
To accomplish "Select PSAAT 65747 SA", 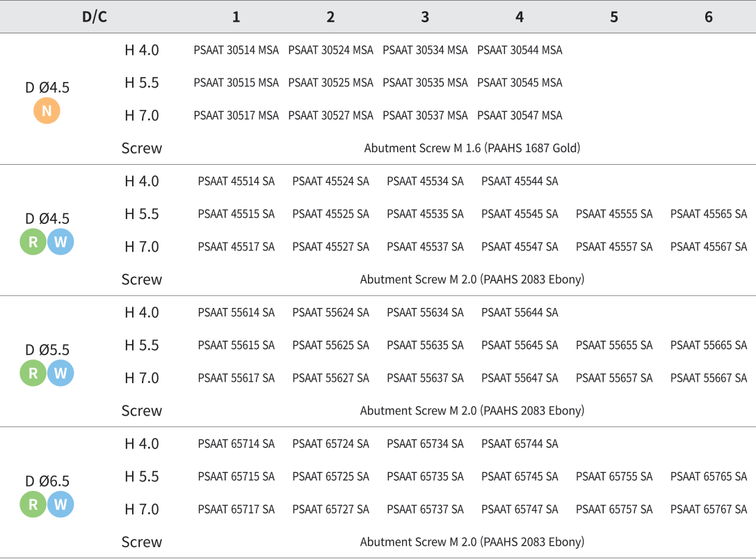I will pos(520,510).
